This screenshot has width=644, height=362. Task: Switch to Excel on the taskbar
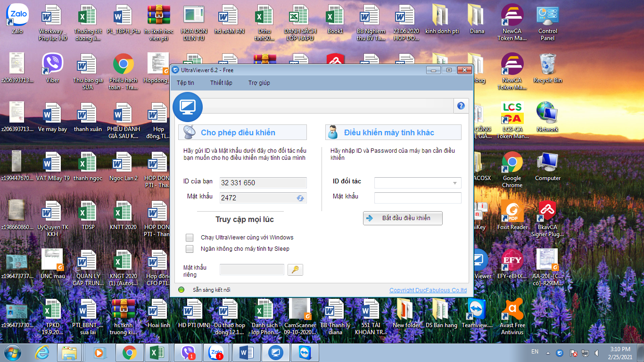tap(157, 353)
